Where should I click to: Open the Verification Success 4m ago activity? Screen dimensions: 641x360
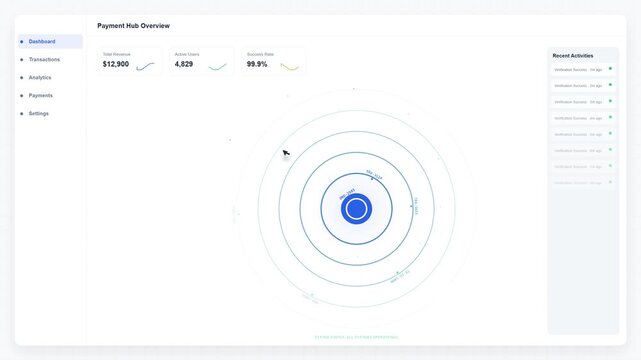(x=583, y=118)
